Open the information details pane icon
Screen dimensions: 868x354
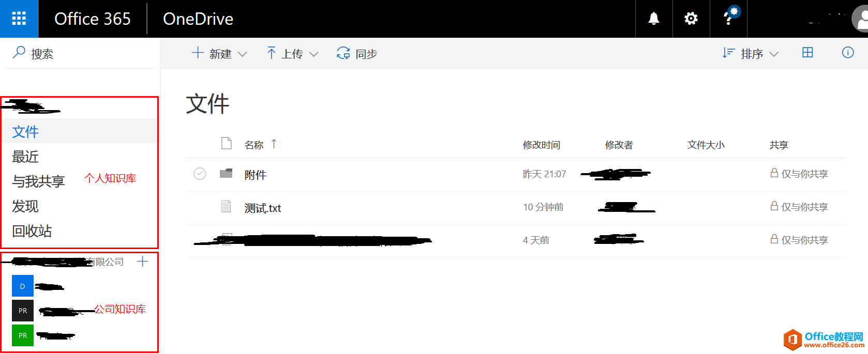click(x=848, y=53)
